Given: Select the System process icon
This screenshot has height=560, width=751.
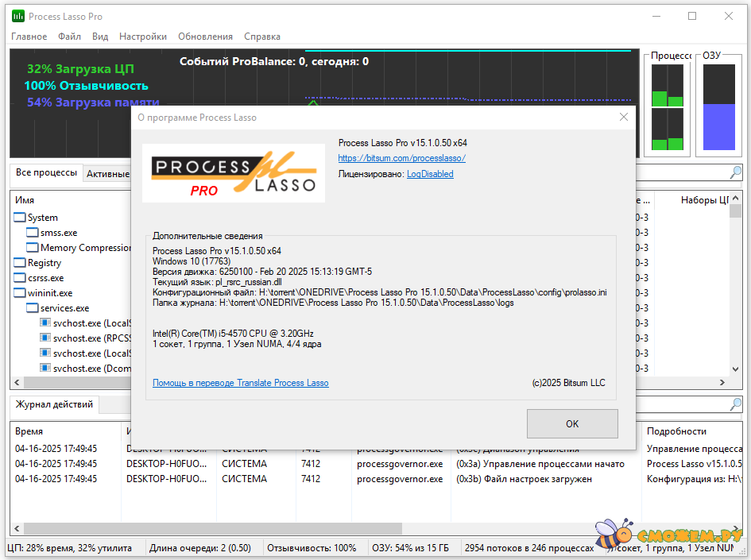Looking at the screenshot, I should click(x=20, y=218).
